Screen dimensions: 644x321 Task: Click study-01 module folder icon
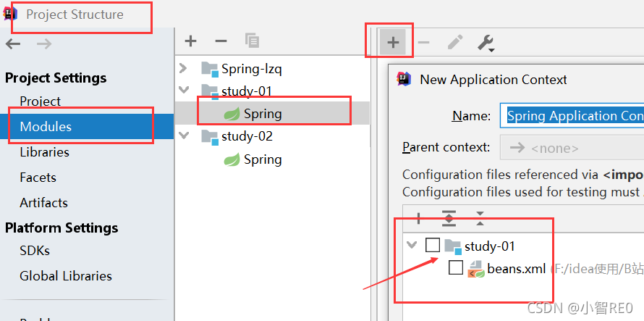click(x=209, y=91)
